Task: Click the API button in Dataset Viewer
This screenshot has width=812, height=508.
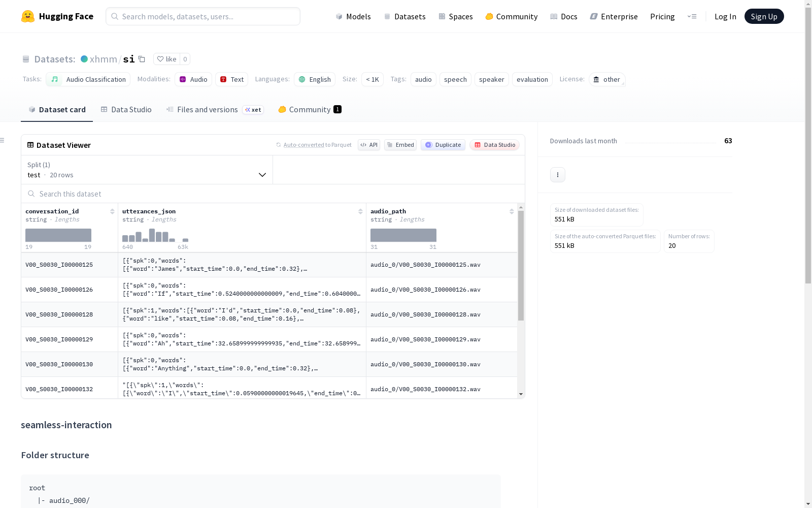Action: click(369, 145)
